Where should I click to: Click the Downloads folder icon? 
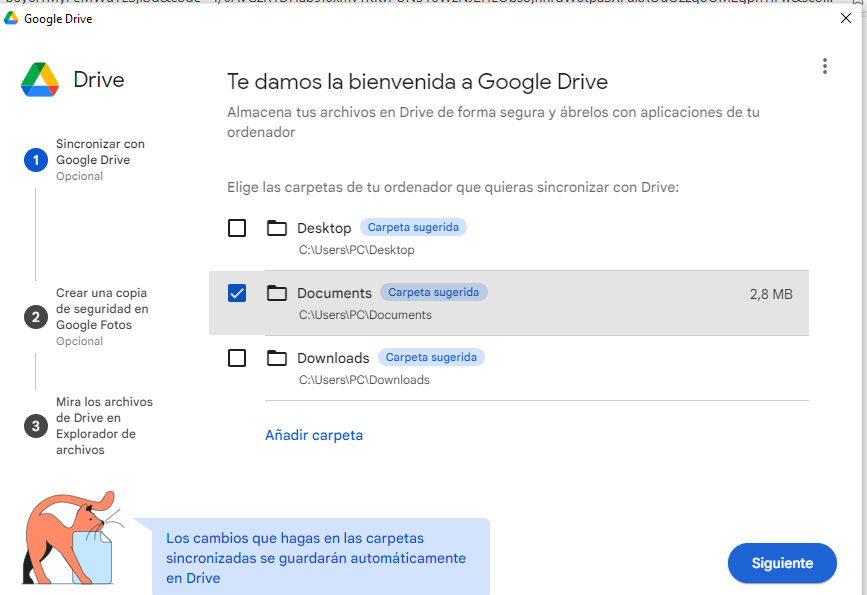click(x=277, y=358)
